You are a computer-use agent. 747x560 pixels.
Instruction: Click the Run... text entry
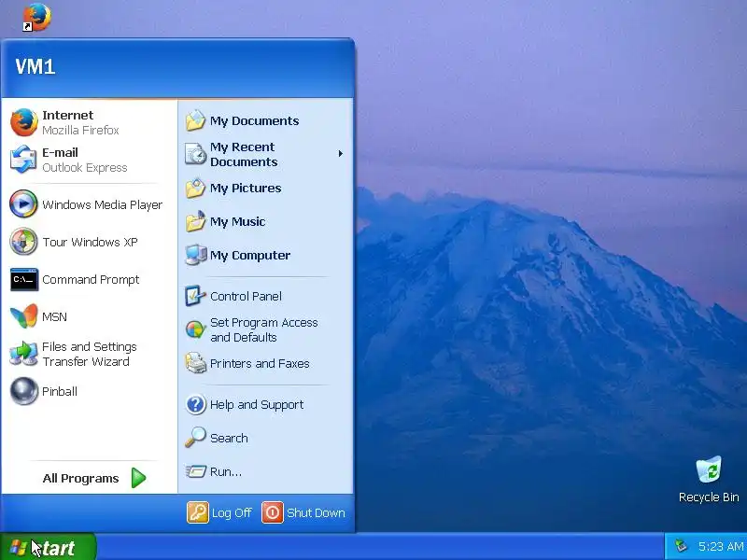(226, 472)
